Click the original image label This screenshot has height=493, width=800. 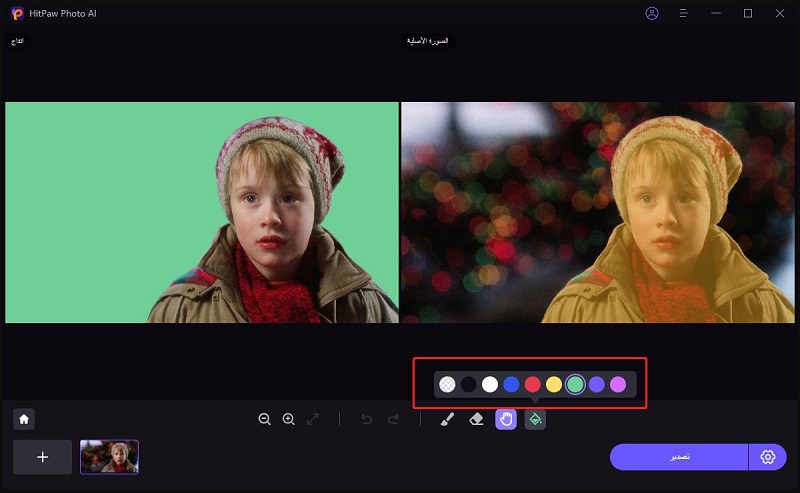[x=427, y=41]
